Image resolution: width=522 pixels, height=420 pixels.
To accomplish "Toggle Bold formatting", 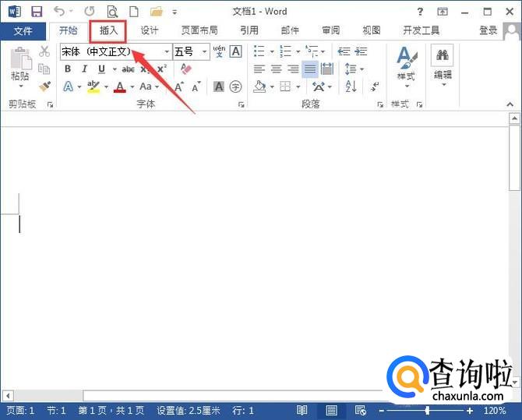I will click(68, 69).
